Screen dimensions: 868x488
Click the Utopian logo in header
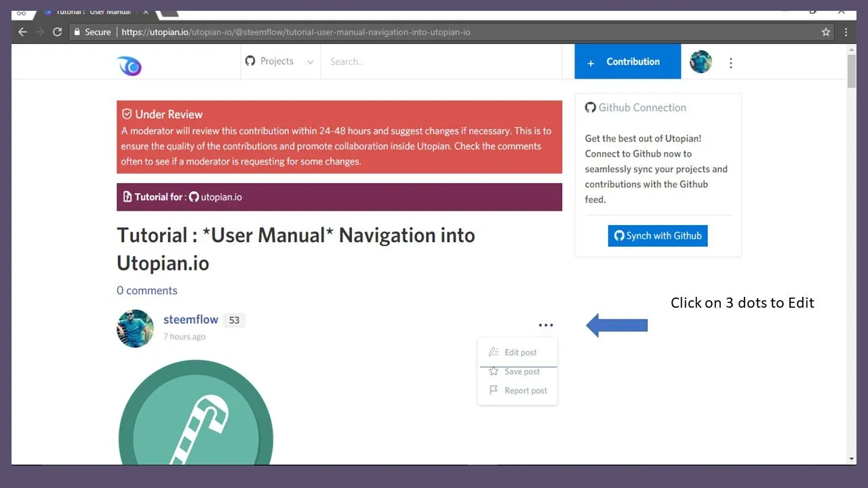click(x=129, y=65)
